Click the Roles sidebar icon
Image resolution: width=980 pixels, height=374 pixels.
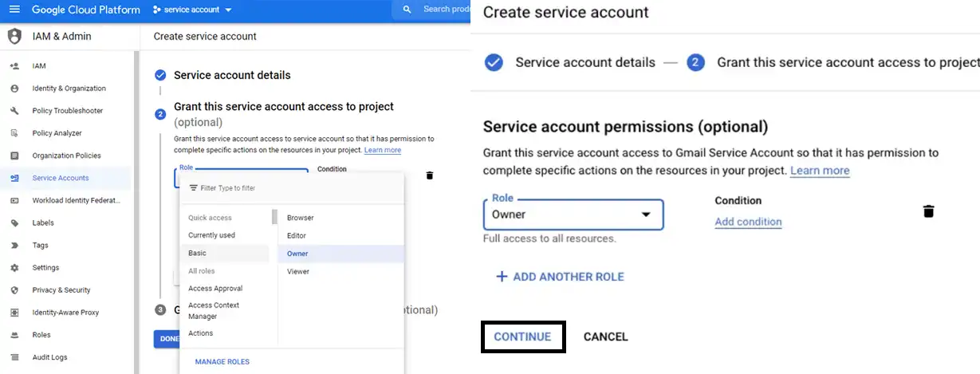(x=14, y=335)
